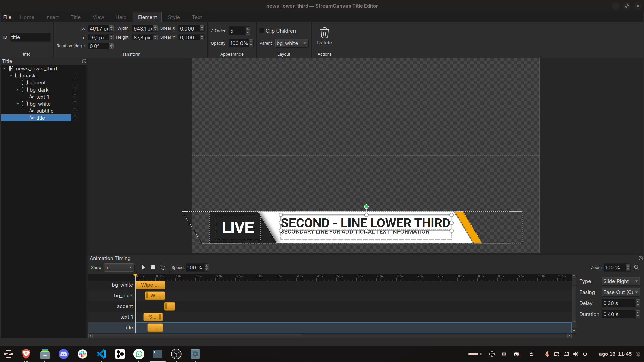Switch to the Insert tab
Image resolution: width=644 pixels, height=362 pixels.
click(x=52, y=17)
